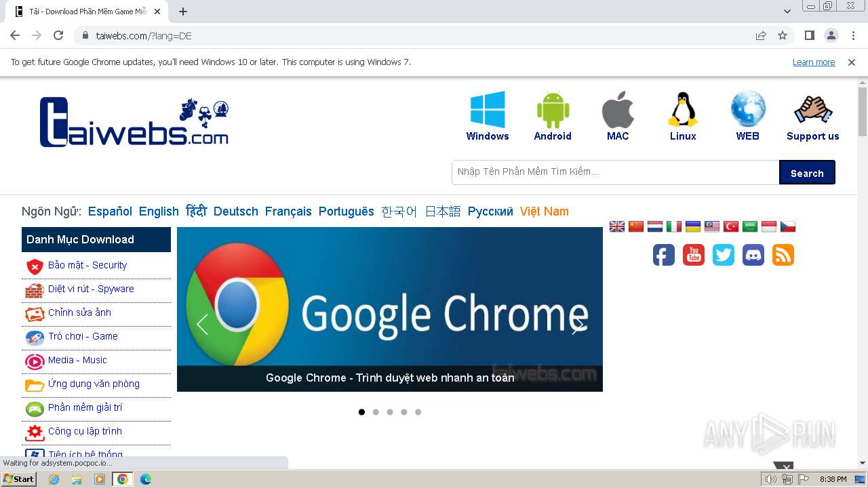This screenshot has height=488, width=868.
Task: Go back to the previous page
Action: (x=15, y=35)
